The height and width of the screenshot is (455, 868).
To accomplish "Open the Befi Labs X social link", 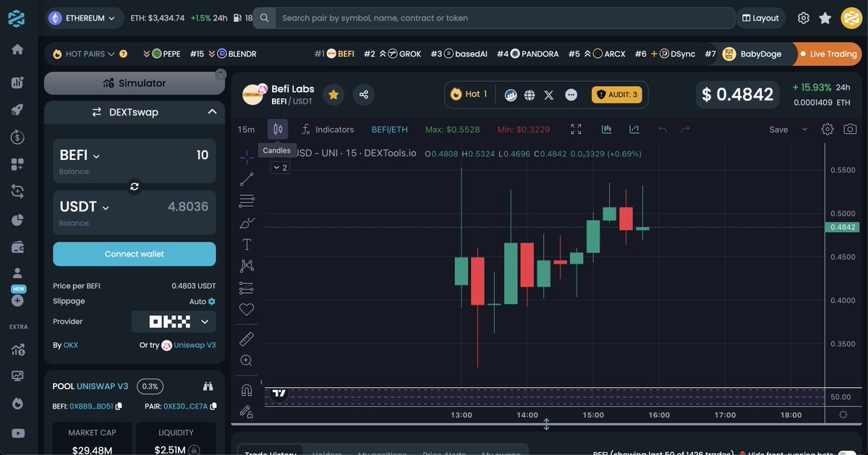I will click(548, 95).
